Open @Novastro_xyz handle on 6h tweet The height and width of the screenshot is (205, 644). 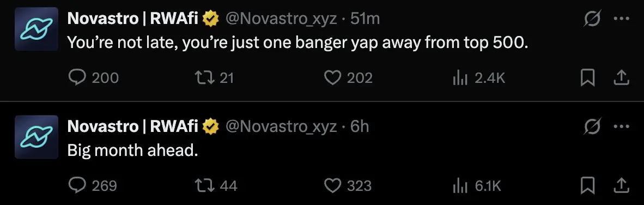(281, 126)
